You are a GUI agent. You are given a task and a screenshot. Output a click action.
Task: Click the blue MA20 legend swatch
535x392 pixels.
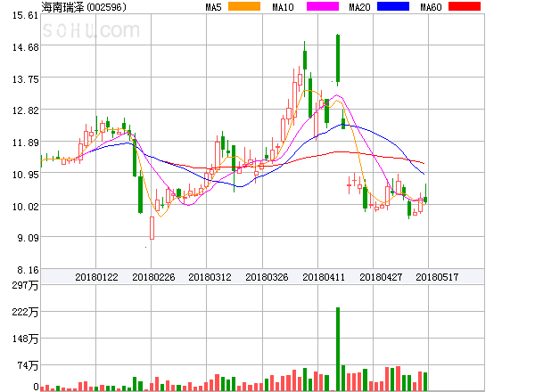(393, 6)
